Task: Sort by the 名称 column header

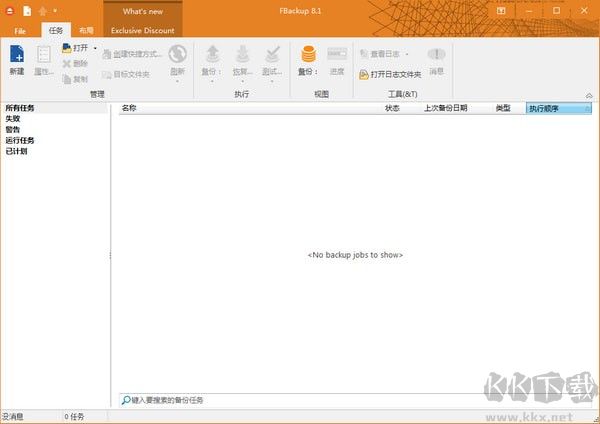Action: tap(129, 108)
